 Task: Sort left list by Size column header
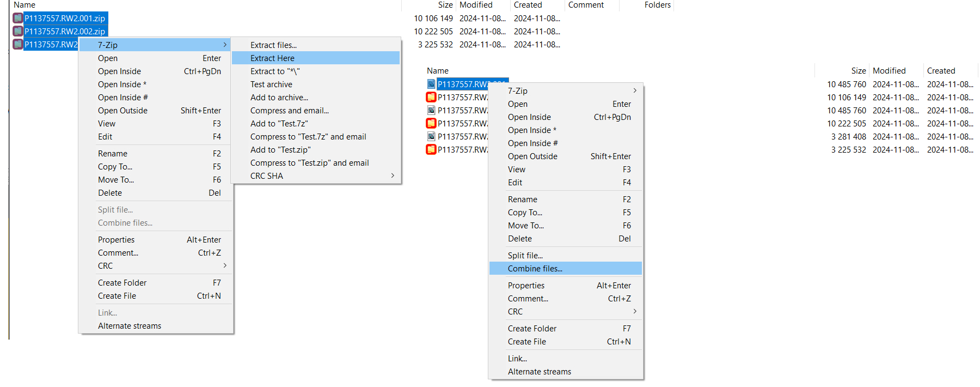click(x=445, y=5)
